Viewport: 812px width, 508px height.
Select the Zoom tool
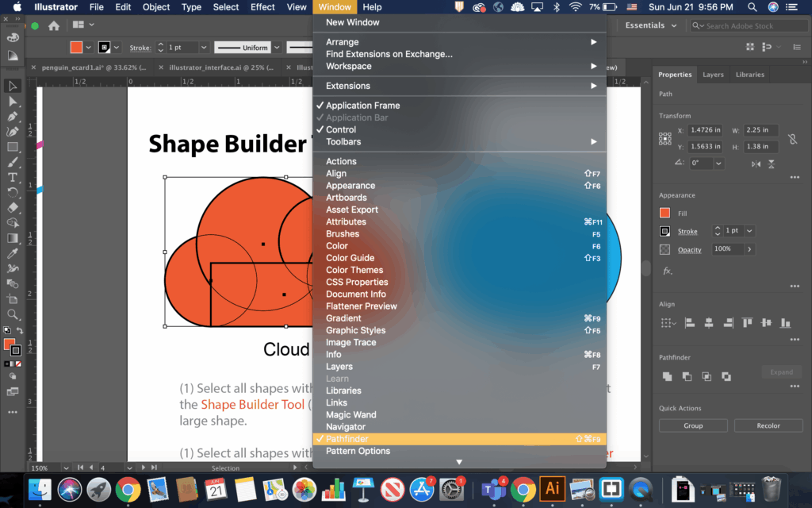13,314
